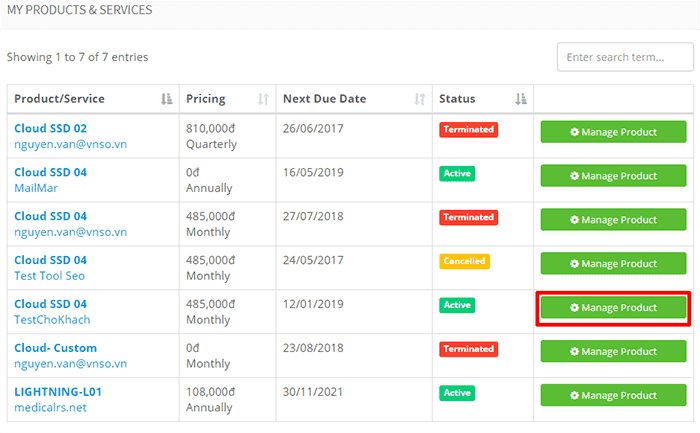Viewport: 700px width, 433px height.
Task: Manage Product for MailMar service
Action: 613,176
